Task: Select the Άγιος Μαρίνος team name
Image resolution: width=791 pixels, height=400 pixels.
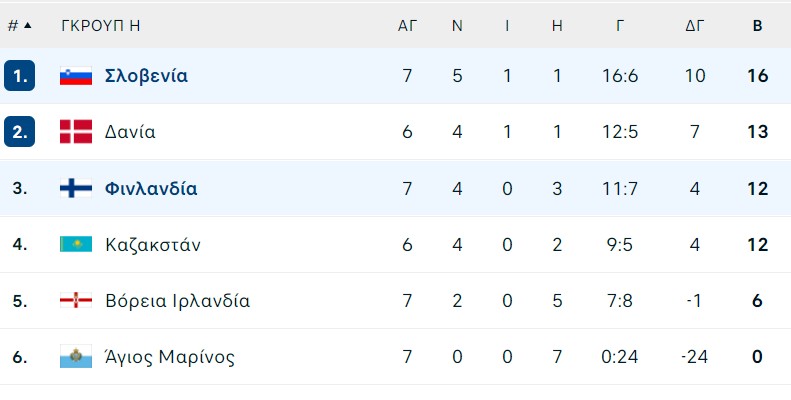Action: [170, 357]
